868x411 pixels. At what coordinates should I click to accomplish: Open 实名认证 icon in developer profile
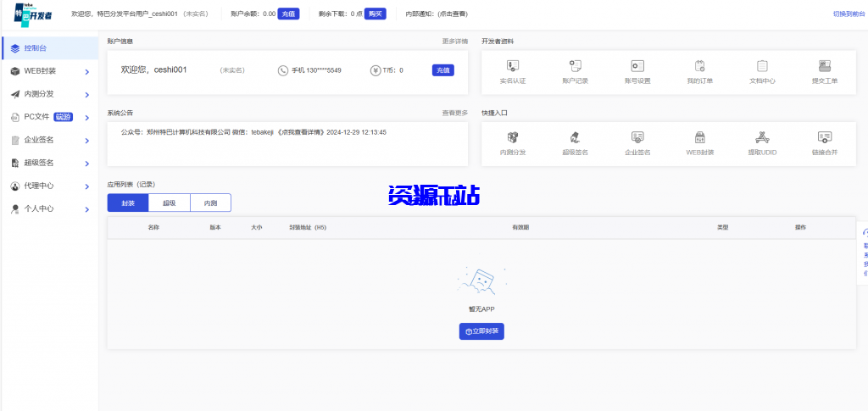[513, 66]
